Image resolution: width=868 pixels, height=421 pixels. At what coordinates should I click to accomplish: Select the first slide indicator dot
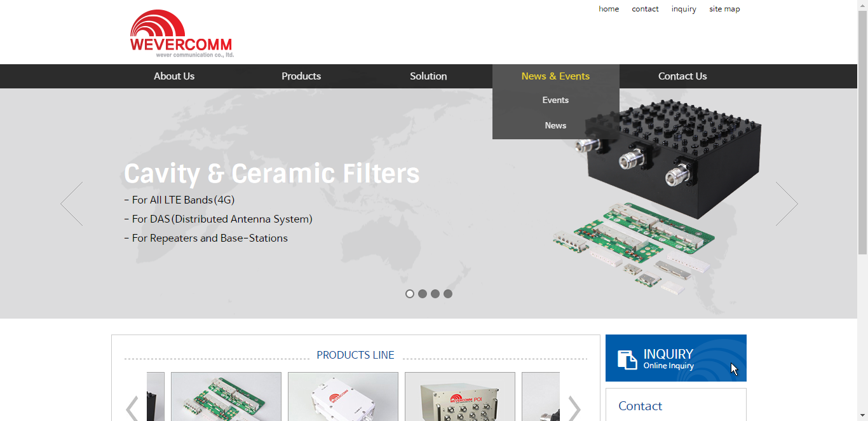click(x=410, y=294)
